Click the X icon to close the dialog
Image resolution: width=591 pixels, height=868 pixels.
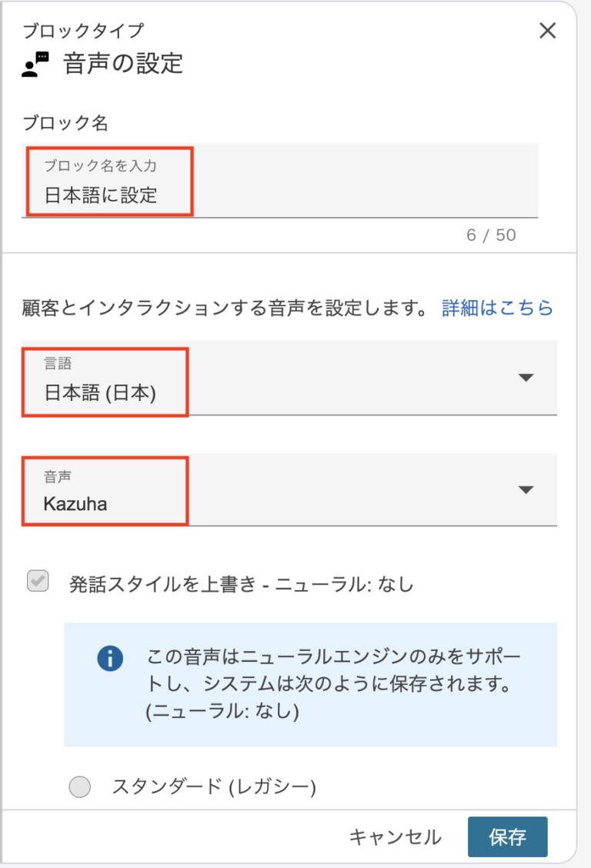[547, 31]
